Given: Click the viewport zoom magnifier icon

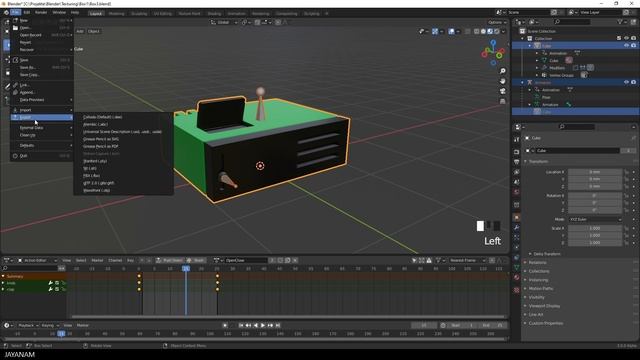Looking at the screenshot, I should coord(502,71).
